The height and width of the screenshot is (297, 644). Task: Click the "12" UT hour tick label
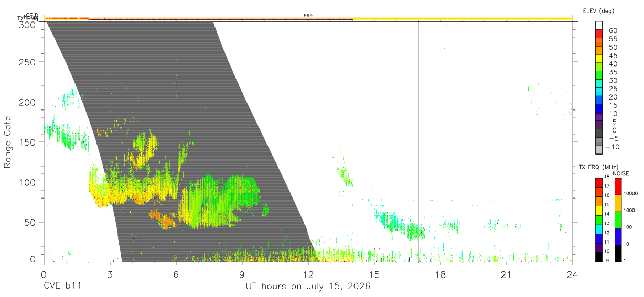coord(308,274)
